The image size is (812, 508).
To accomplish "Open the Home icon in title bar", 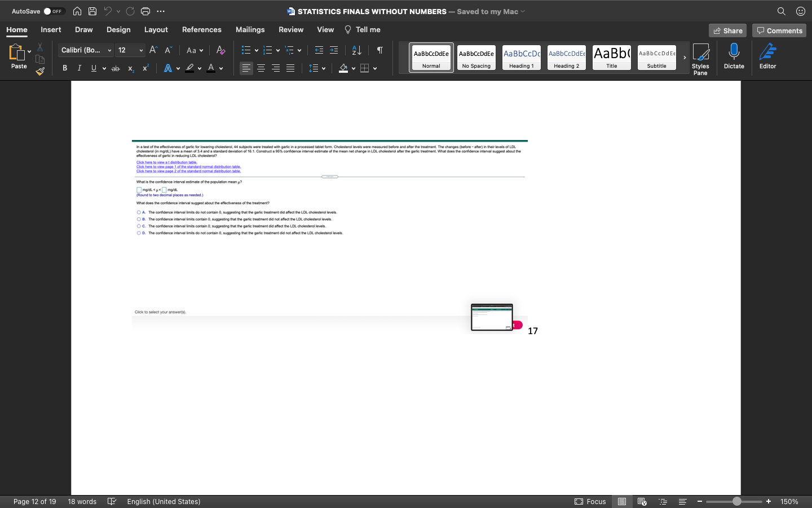I will [77, 11].
